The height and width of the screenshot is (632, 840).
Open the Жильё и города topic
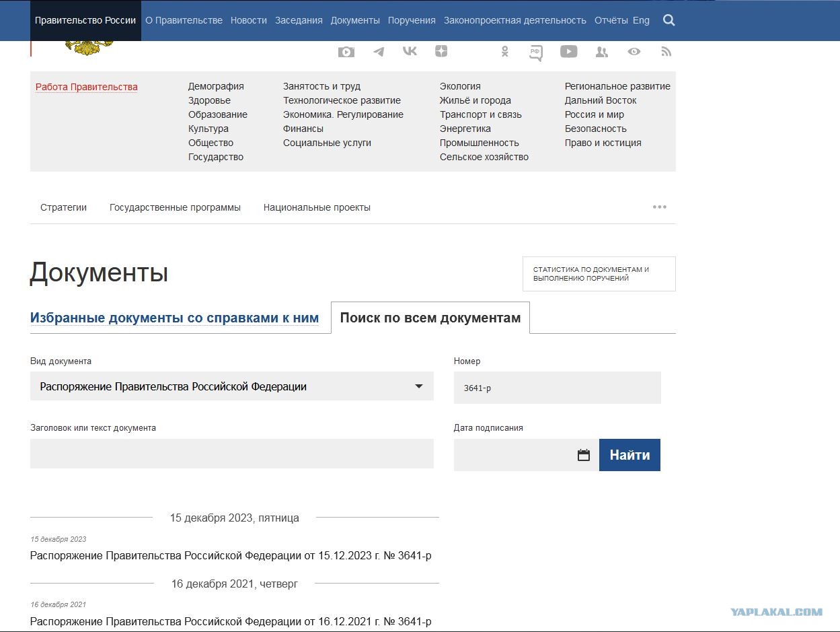[475, 100]
